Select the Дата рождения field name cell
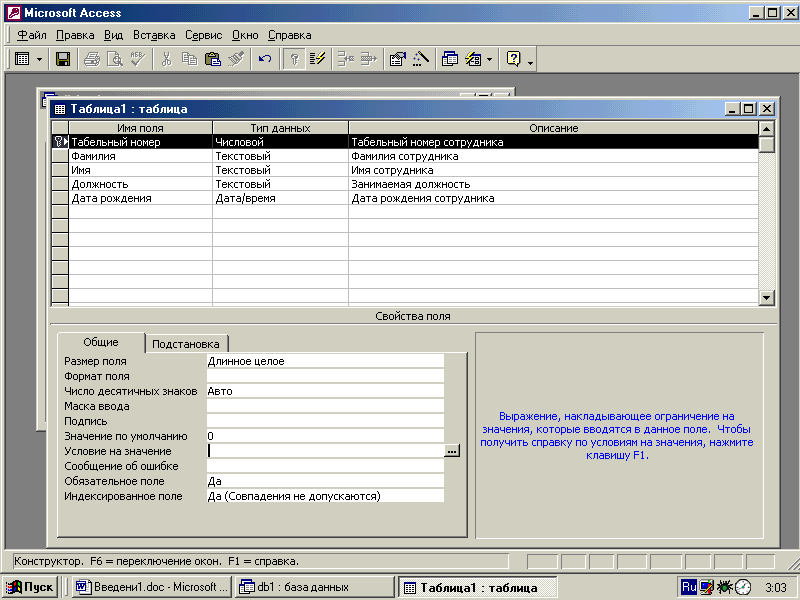800x600 pixels. pyautogui.click(x=140, y=198)
